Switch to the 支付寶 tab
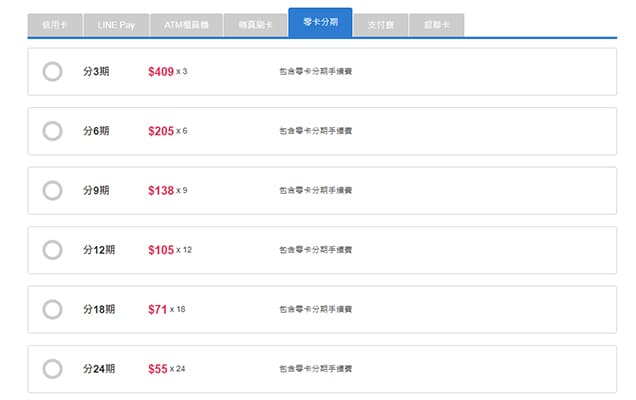The width and height of the screenshot is (636, 400). 381,24
